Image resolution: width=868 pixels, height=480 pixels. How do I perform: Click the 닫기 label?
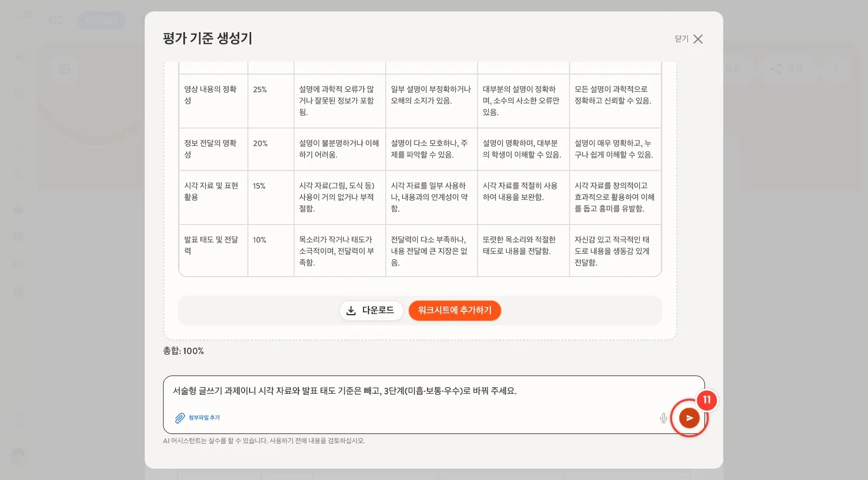(x=681, y=39)
